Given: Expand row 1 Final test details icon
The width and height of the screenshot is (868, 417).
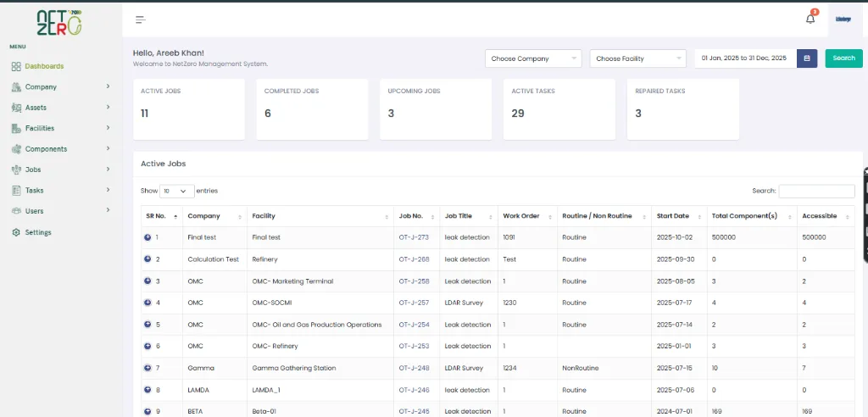Looking at the screenshot, I should tap(147, 237).
